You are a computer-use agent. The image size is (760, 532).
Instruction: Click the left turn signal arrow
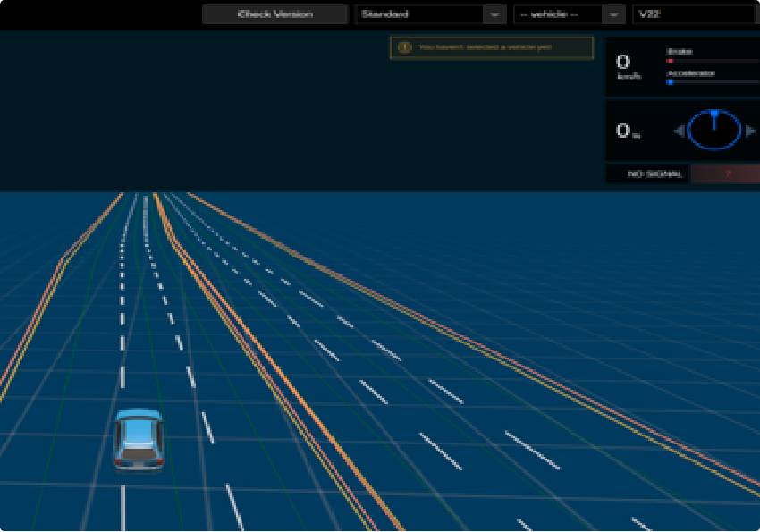click(x=680, y=131)
